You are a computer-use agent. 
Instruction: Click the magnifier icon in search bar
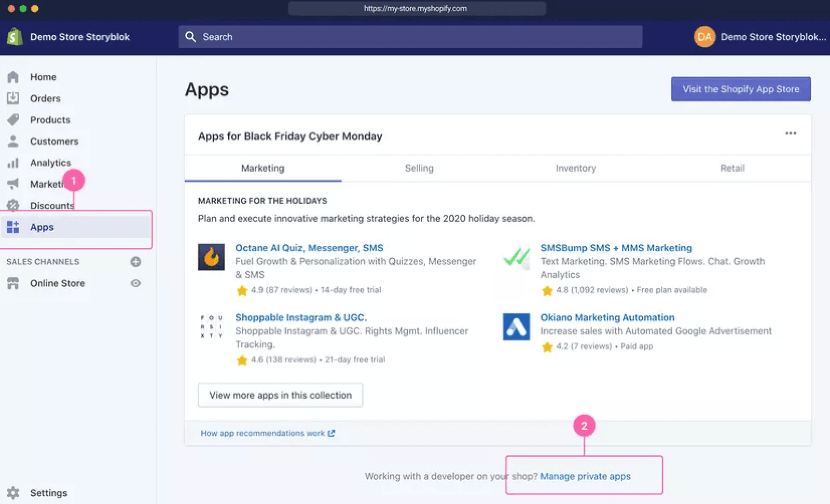190,37
